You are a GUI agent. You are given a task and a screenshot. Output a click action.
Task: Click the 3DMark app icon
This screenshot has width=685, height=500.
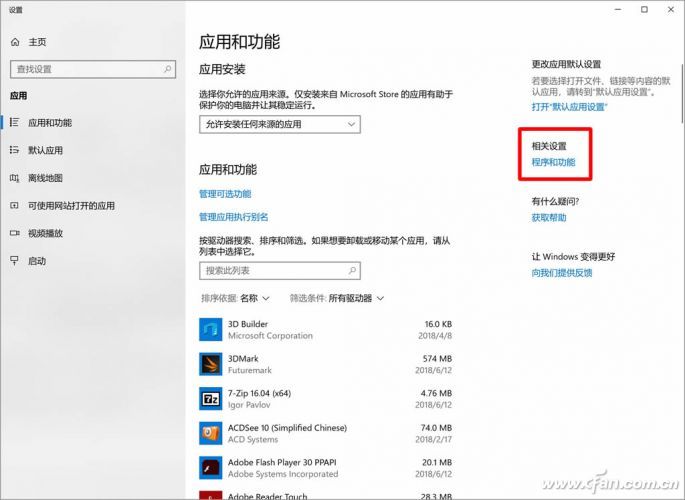tap(211, 364)
